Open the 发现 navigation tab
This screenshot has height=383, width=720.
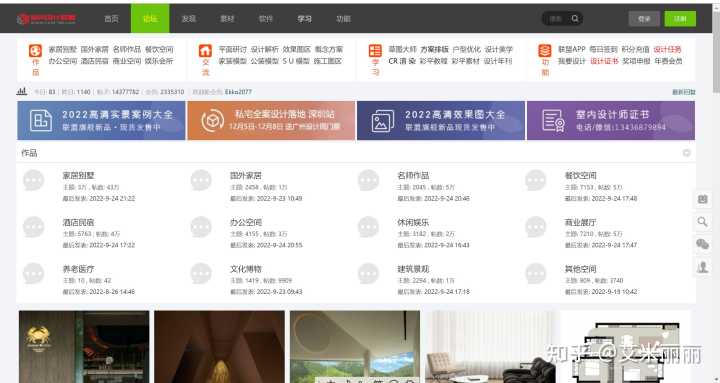(x=189, y=19)
